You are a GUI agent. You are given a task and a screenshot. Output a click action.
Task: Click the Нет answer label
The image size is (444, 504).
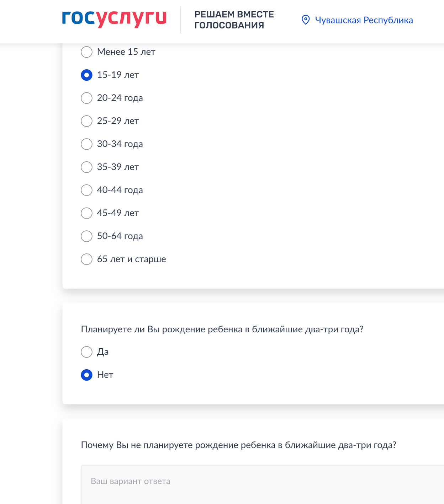point(105,375)
